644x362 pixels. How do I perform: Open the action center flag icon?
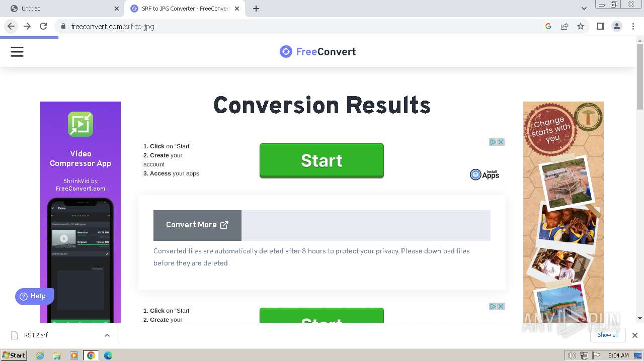pos(596,355)
